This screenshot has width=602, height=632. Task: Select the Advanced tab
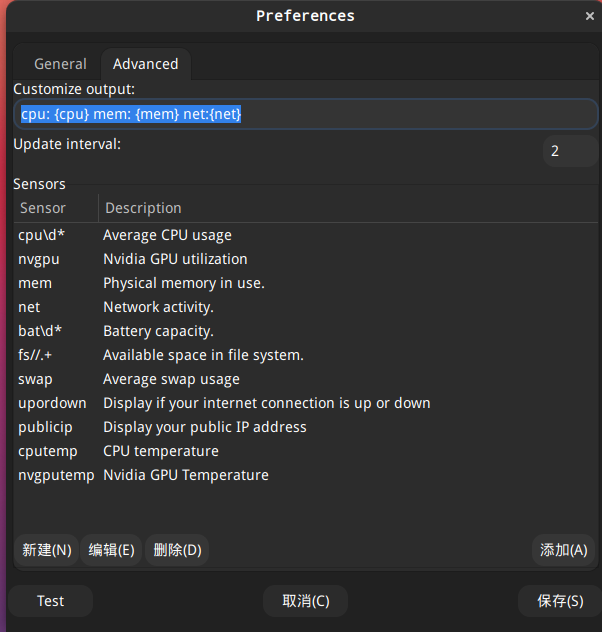145,64
